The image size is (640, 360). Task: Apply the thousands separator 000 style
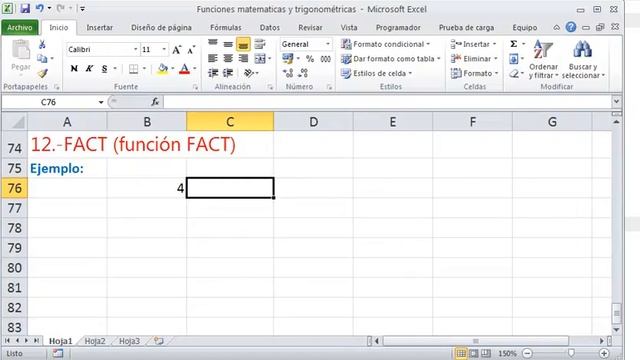[x=325, y=59]
